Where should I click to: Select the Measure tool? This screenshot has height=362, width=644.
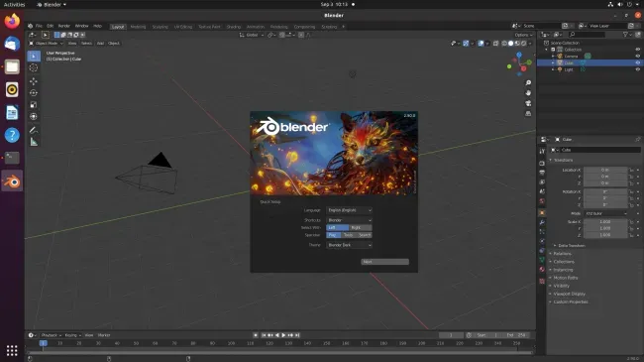[x=34, y=142]
